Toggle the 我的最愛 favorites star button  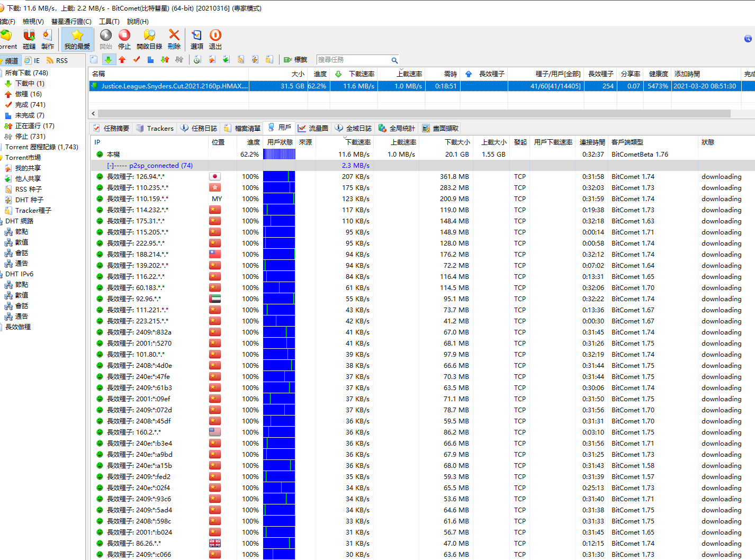coord(77,39)
